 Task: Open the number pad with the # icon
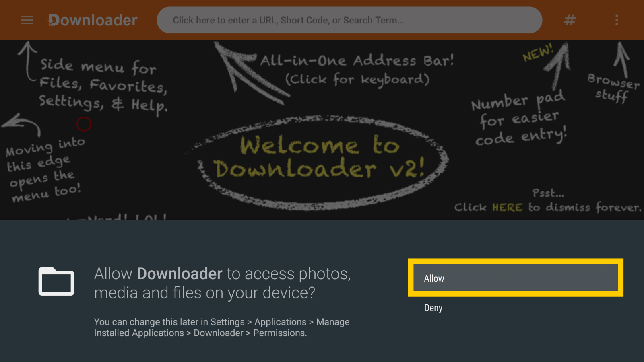[x=570, y=20]
